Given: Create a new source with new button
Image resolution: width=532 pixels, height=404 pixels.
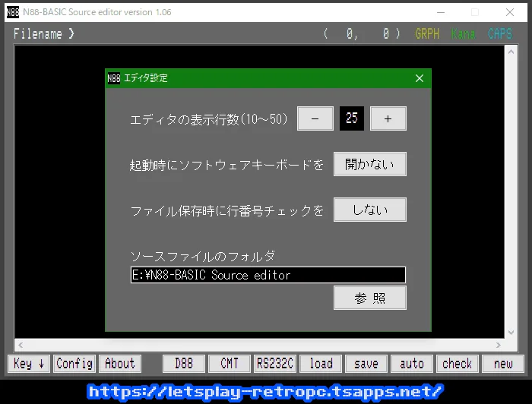Looking at the screenshot, I should (503, 364).
